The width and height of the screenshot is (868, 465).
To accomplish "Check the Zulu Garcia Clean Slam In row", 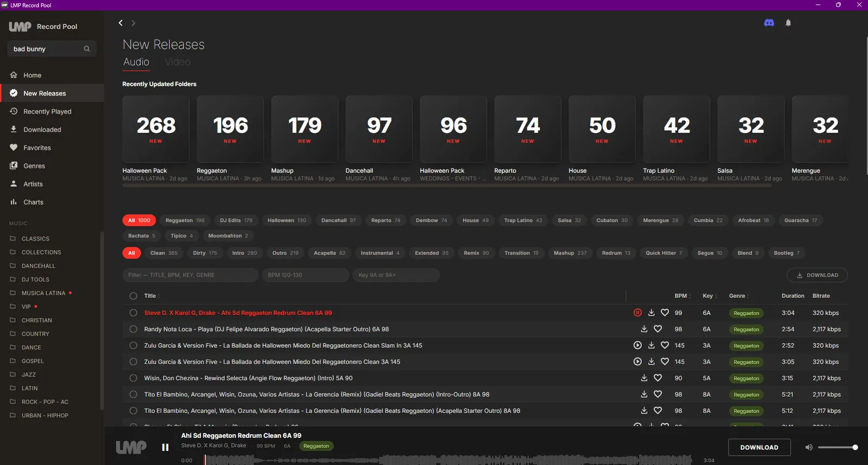I will (x=133, y=345).
